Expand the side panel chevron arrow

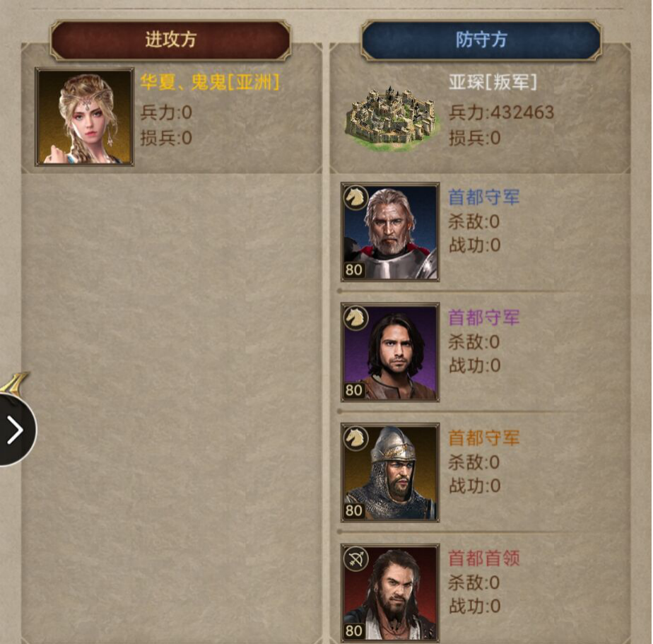click(16, 430)
